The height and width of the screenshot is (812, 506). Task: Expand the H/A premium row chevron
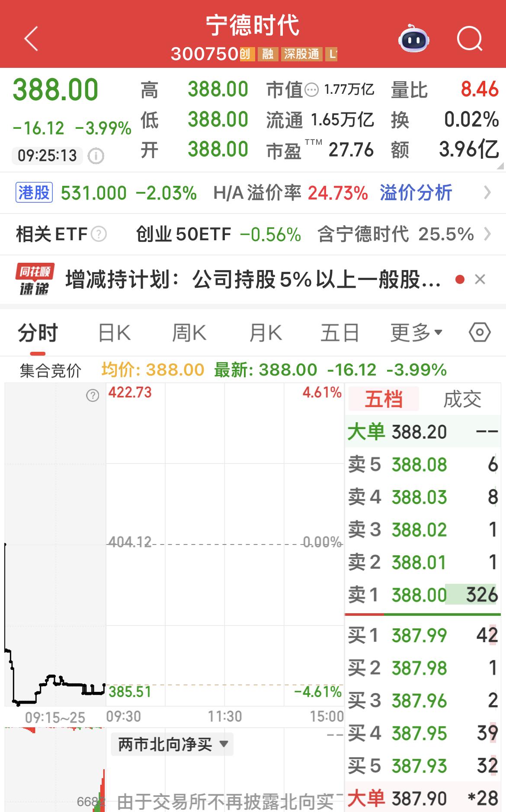pos(487,193)
